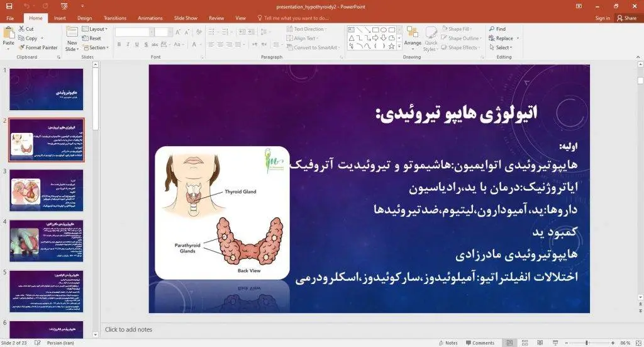The width and height of the screenshot is (644, 347).
Task: Click Convert to SmartArt
Action: (x=312, y=48)
